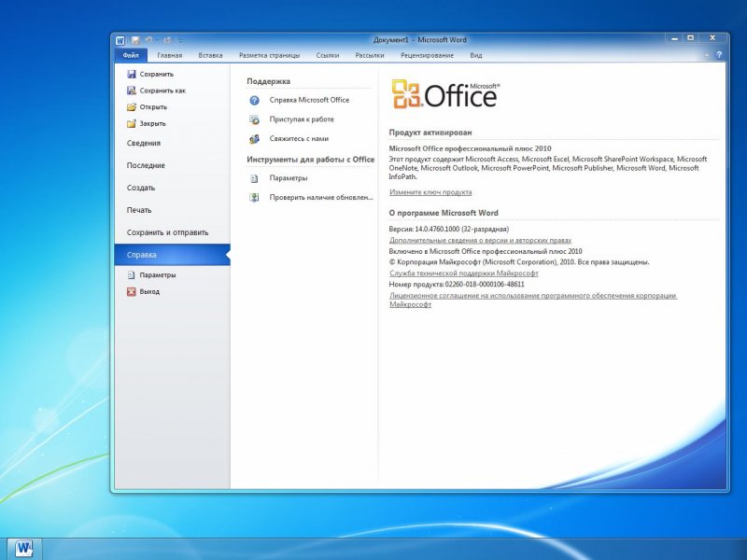
Task: Choose Сохранить in the File menu
Action: pyautogui.click(x=150, y=75)
